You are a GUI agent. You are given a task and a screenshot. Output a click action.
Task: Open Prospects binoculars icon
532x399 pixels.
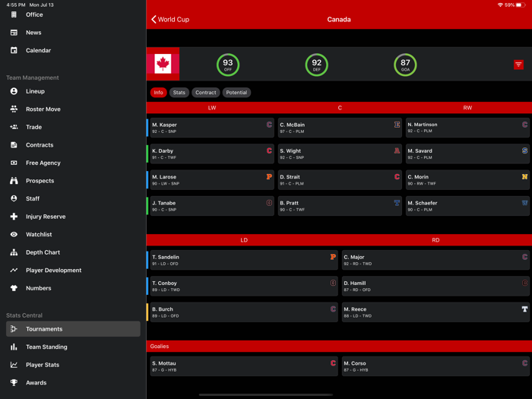tap(14, 181)
